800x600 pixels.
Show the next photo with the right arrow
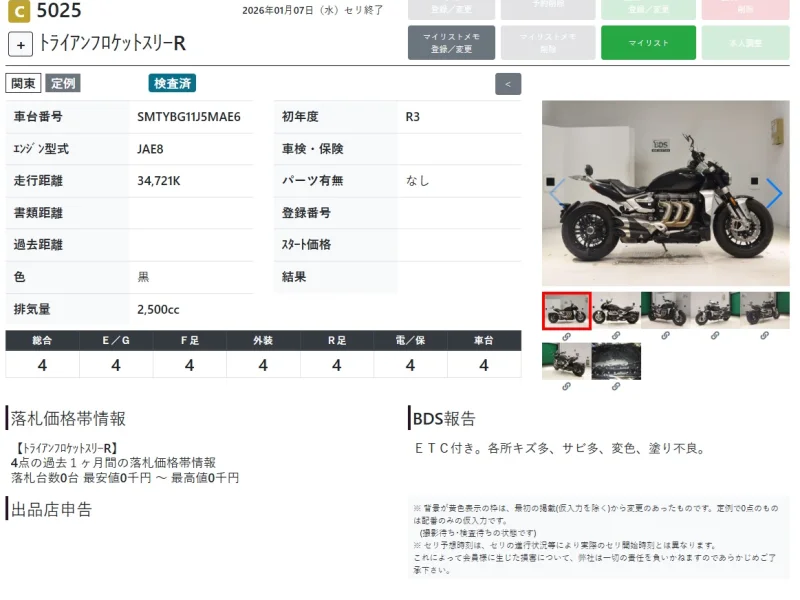click(773, 193)
